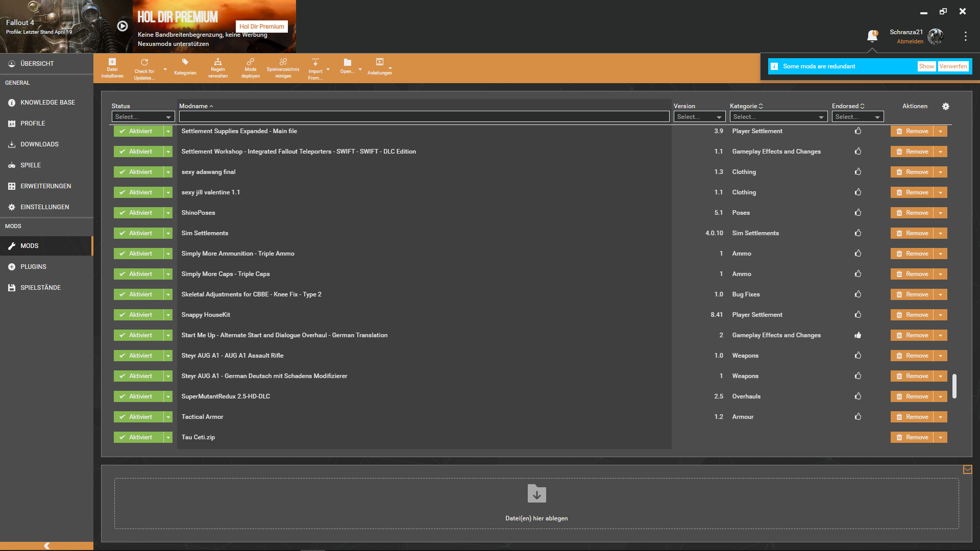The image size is (980, 551).
Task: Click Verwerfen to dismiss notification
Action: pyautogui.click(x=953, y=66)
